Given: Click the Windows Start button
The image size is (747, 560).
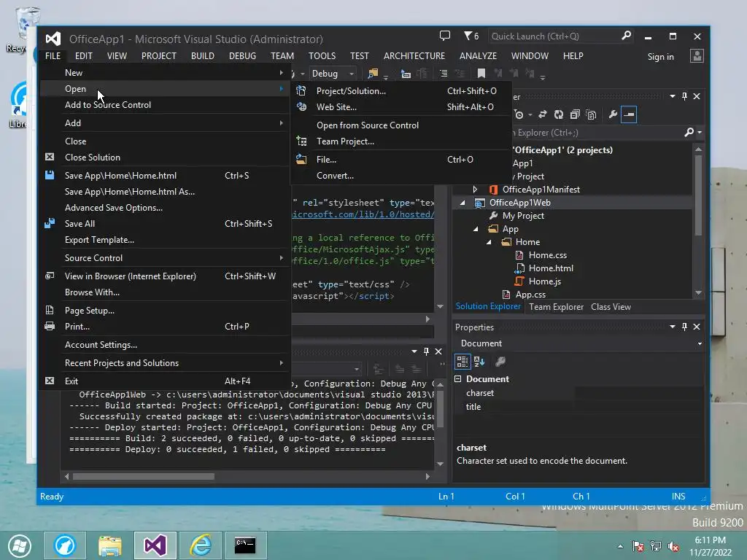Looking at the screenshot, I should tap(20, 545).
